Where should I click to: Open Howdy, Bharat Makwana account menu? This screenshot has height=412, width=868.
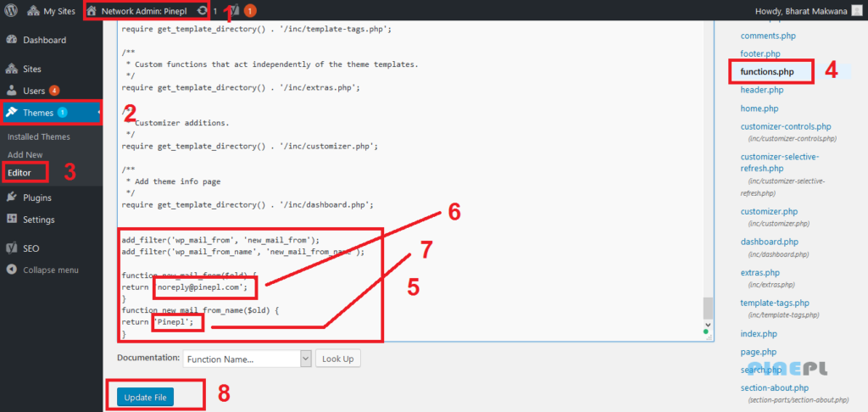[801, 11]
